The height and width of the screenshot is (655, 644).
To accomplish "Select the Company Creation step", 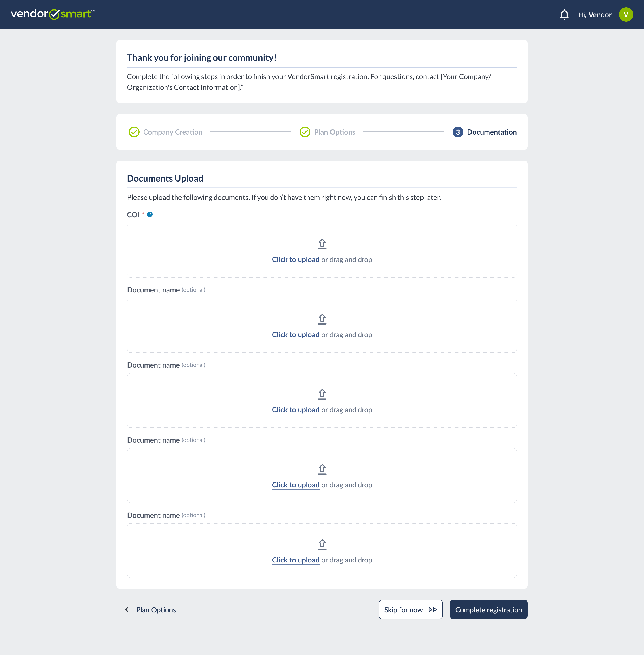I will pyautogui.click(x=172, y=132).
